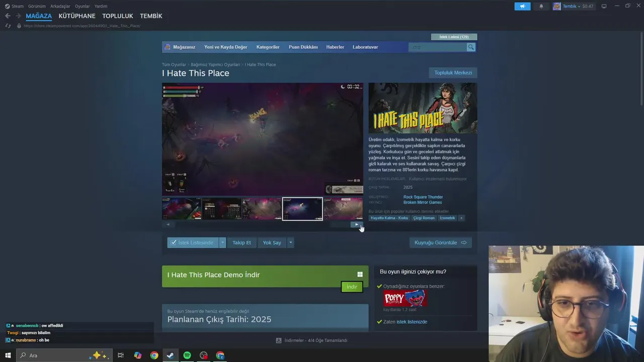Viewport: 644px width, 362px height.
Task: Switch to MAĞAZA tab
Action: [39, 16]
